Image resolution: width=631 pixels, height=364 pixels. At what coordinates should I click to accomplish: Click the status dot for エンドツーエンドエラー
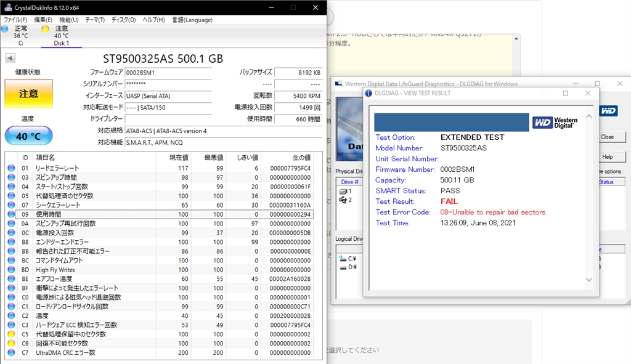tap(11, 242)
